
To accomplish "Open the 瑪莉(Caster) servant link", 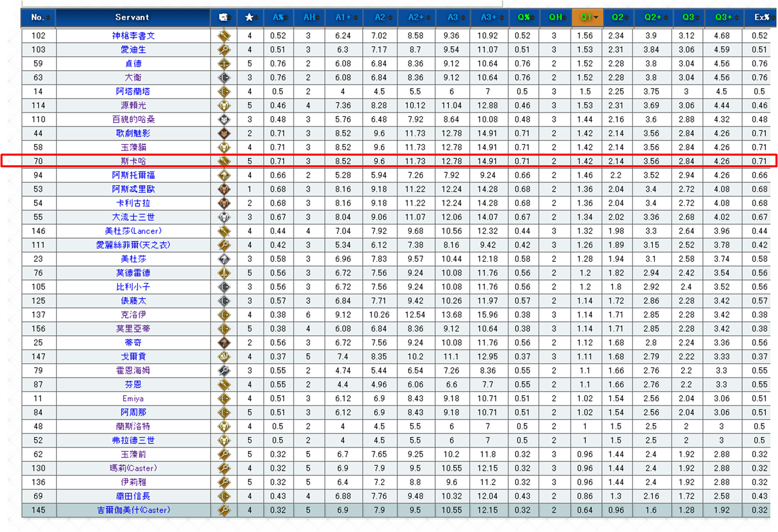I will [133, 468].
